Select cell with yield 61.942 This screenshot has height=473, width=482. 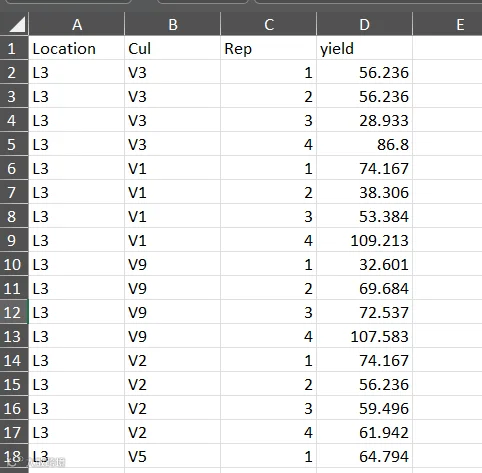[364, 432]
